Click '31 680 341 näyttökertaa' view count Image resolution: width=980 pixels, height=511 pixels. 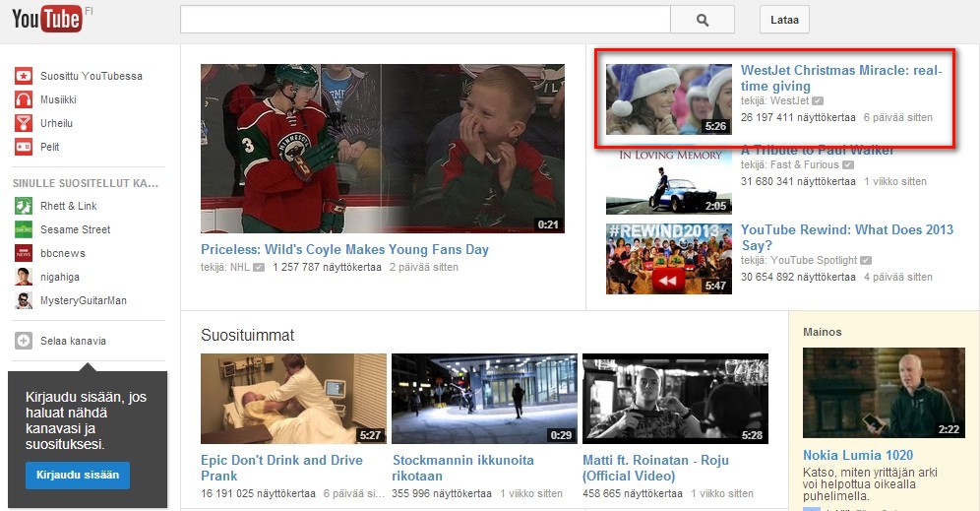798,181
